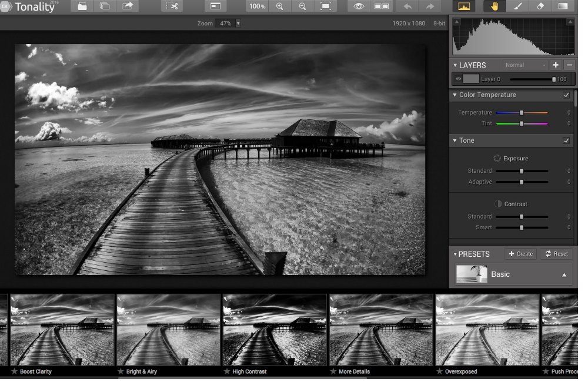Select the Gradient mask tool
The width and height of the screenshot is (588, 389).
click(563, 6)
